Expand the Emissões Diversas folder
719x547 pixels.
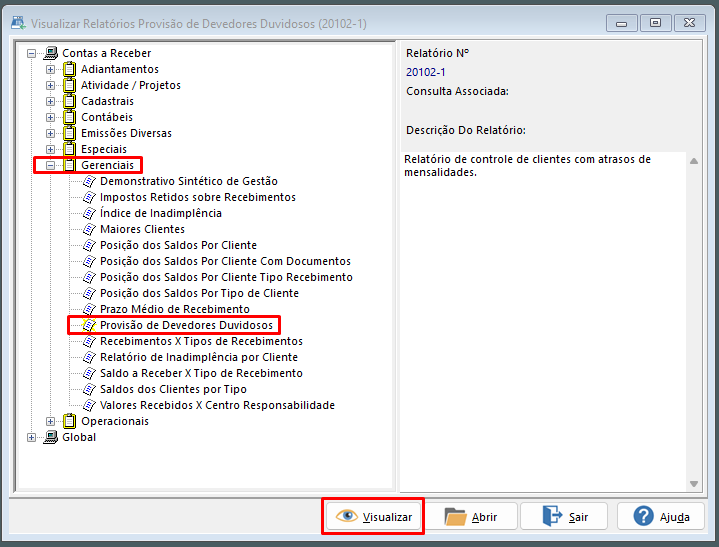[50, 134]
